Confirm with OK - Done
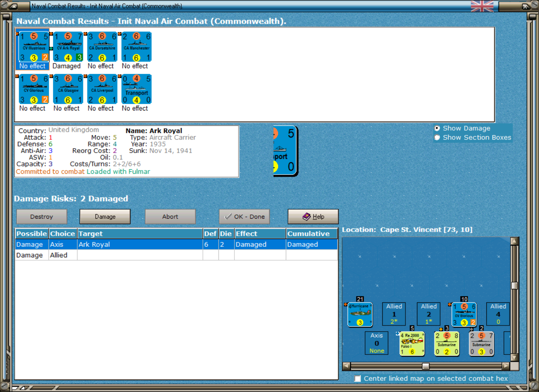This screenshot has width=539, height=392. coord(244,217)
